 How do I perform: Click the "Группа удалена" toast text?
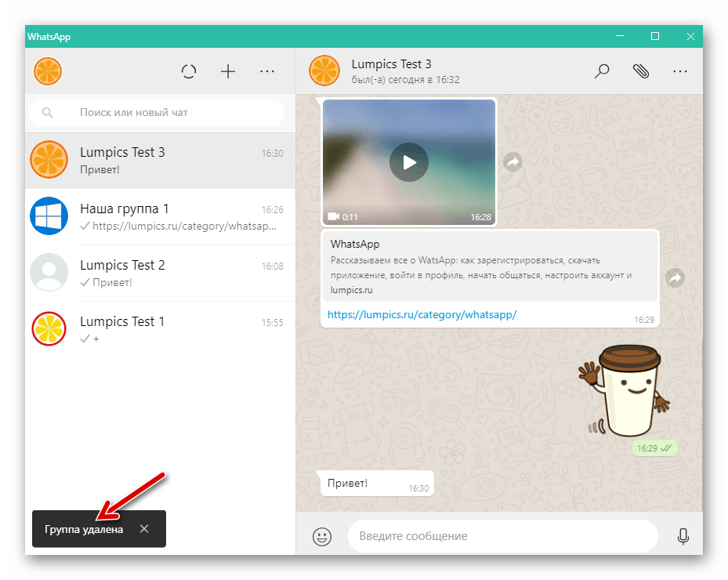[84, 529]
